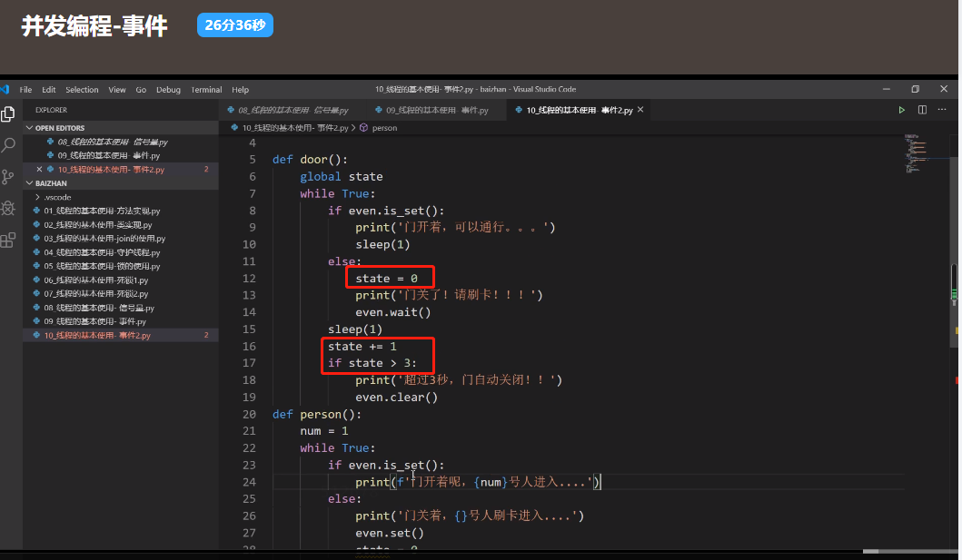Open 03_线程的基本使用-join的使用.py file
The image size is (962, 560).
coord(121,239)
